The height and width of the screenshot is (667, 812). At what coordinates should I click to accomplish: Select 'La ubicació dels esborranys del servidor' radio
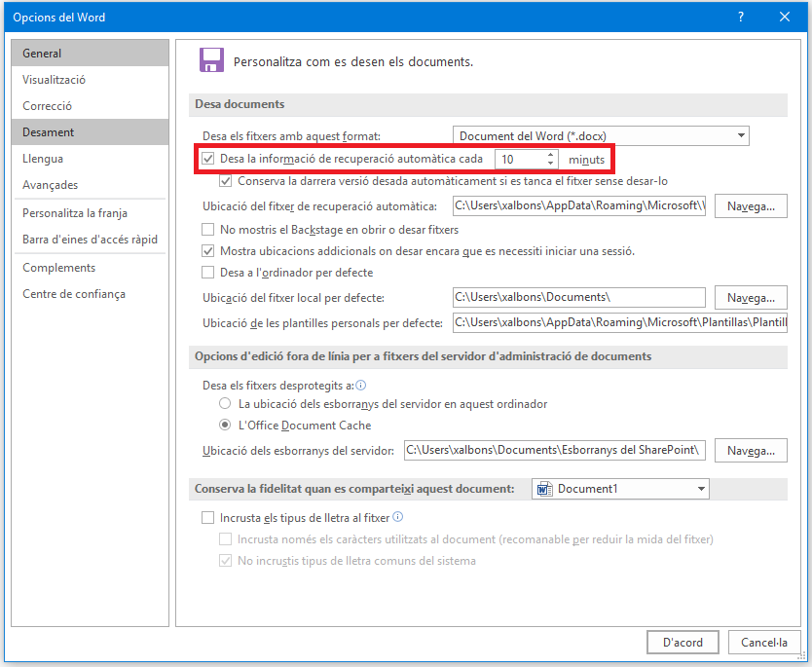225,403
